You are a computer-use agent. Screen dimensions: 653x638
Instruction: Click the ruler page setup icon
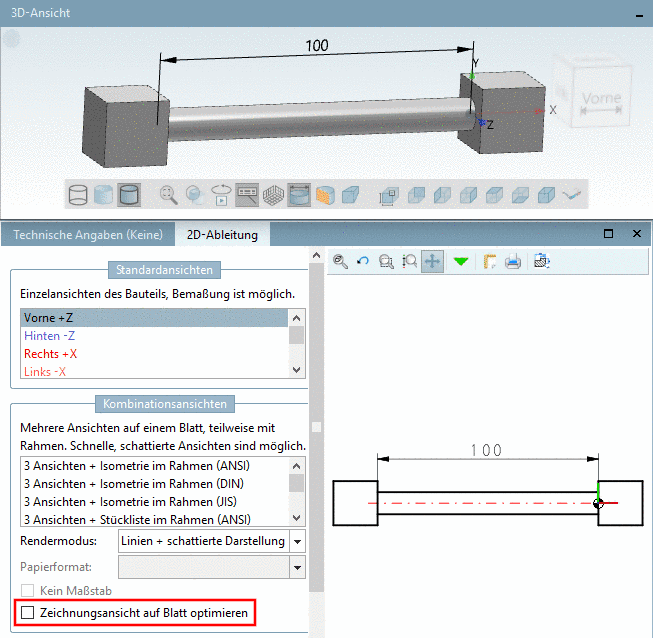(x=490, y=262)
